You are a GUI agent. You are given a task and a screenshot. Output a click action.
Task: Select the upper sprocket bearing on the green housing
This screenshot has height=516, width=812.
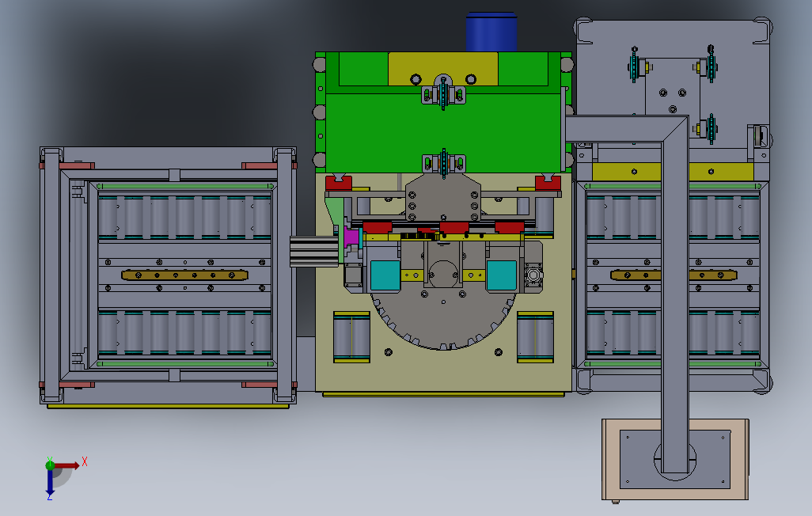click(x=443, y=94)
